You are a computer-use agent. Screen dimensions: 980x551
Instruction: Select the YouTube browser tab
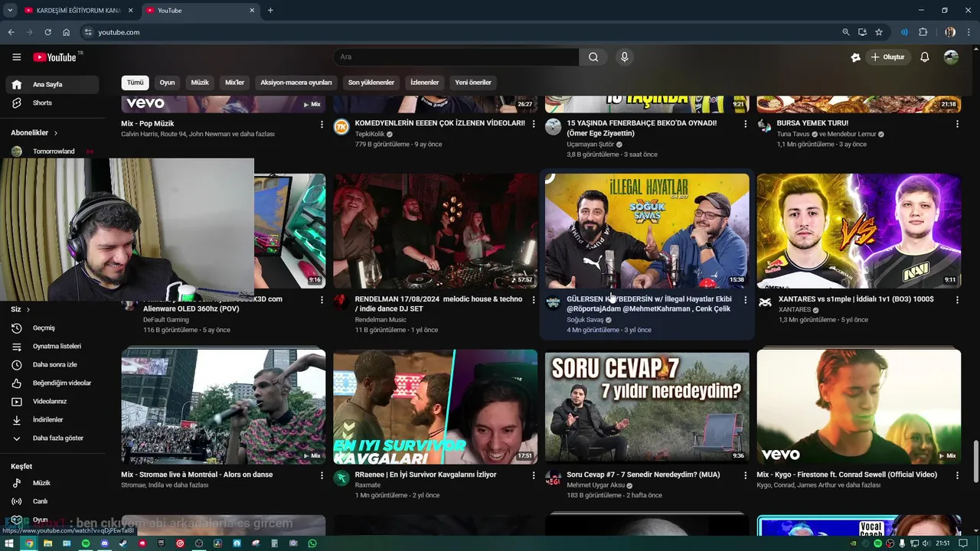[199, 11]
